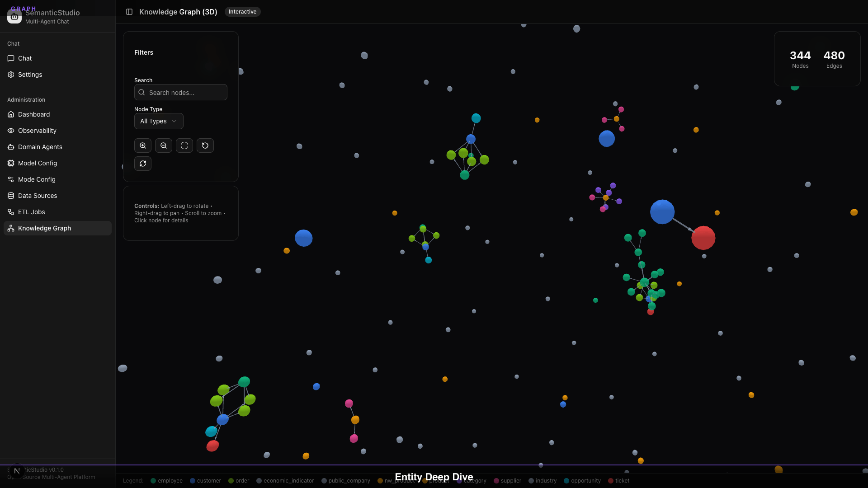Select the supplier color swatch in legend
This screenshot has height=488, width=868.
(496, 481)
